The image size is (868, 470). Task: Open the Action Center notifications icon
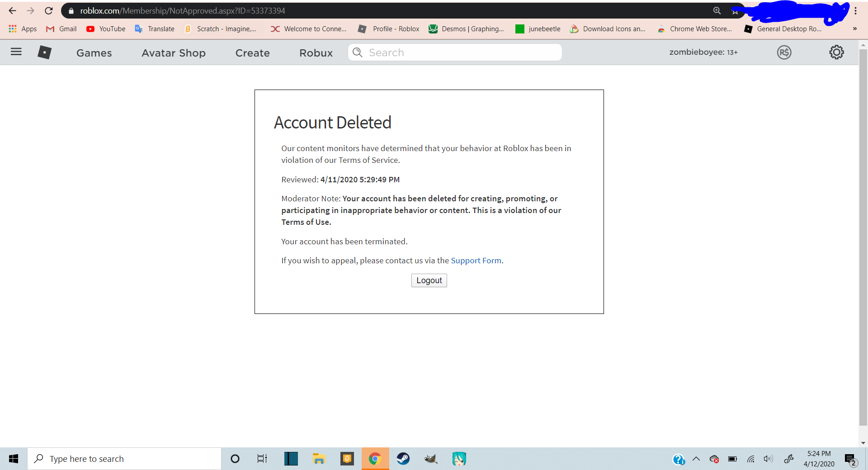[850, 460]
